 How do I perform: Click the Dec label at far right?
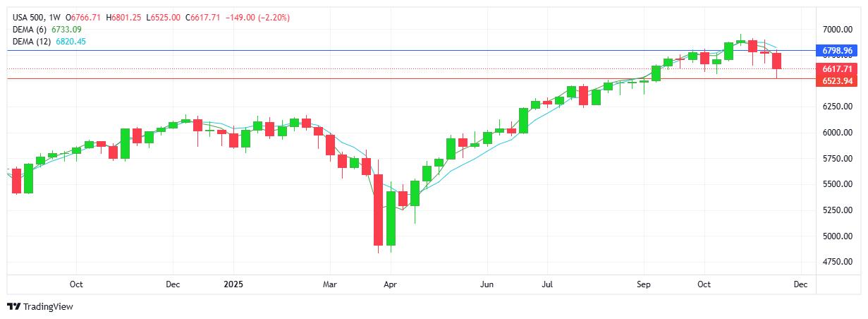point(800,284)
